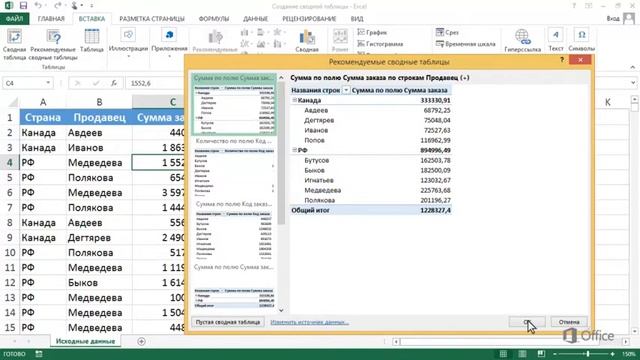Image resolution: width=640 pixels, height=360 pixels.
Task: Open Recommended PivotTables (Рекомендуемые сводные таблицы) ribbon button
Action: click(53, 45)
